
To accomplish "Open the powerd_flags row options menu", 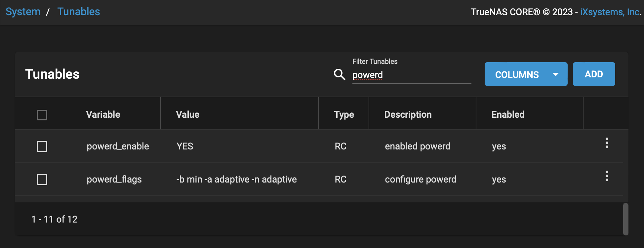I will pos(607,176).
